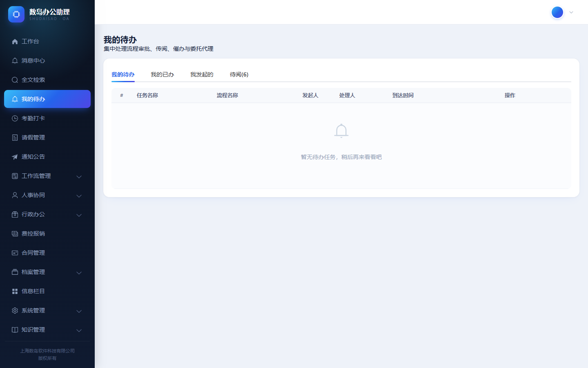Click the 档案管理 icon in sidebar
The height and width of the screenshot is (368, 588).
15,272
